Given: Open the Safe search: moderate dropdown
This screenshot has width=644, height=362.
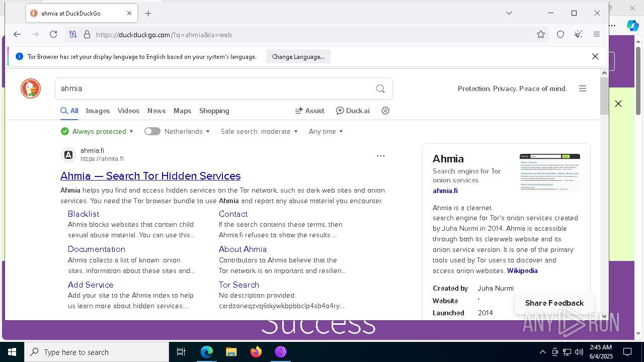Looking at the screenshot, I should (259, 131).
